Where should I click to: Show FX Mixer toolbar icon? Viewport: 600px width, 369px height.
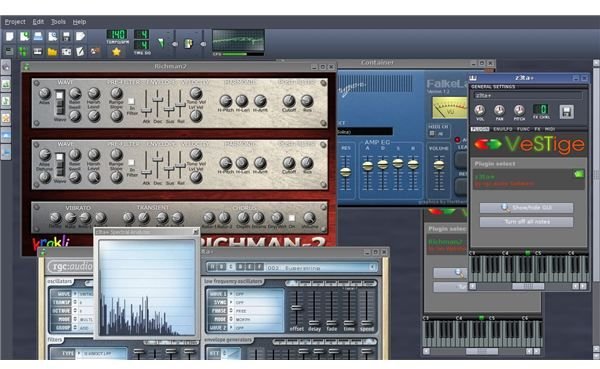click(66, 51)
